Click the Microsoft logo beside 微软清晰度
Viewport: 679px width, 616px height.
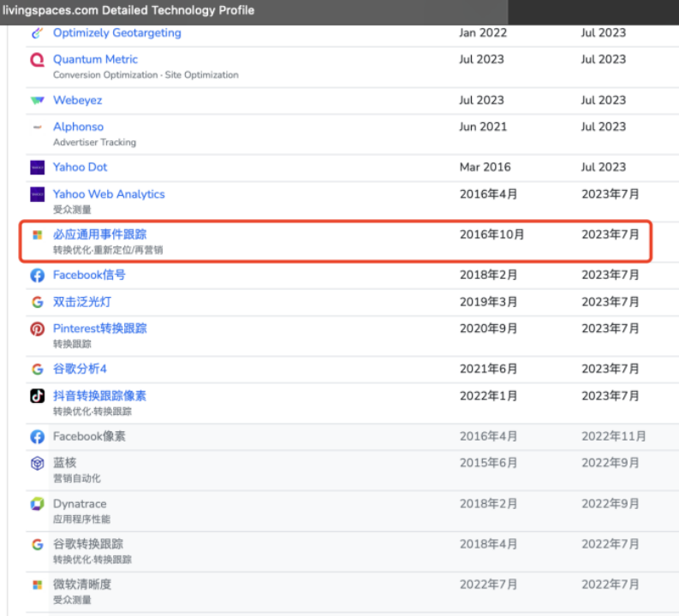coord(37,585)
